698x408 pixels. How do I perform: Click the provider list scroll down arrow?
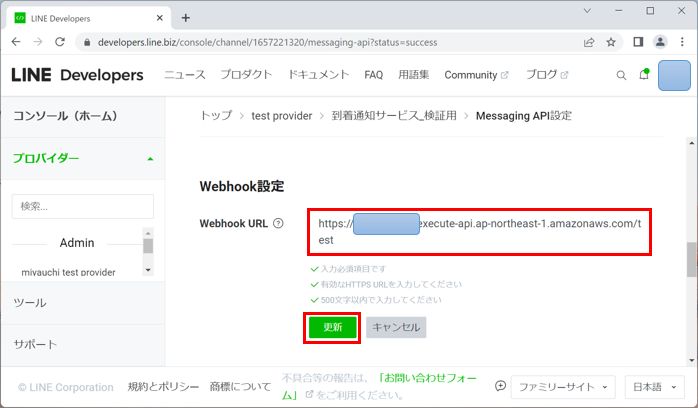148,270
